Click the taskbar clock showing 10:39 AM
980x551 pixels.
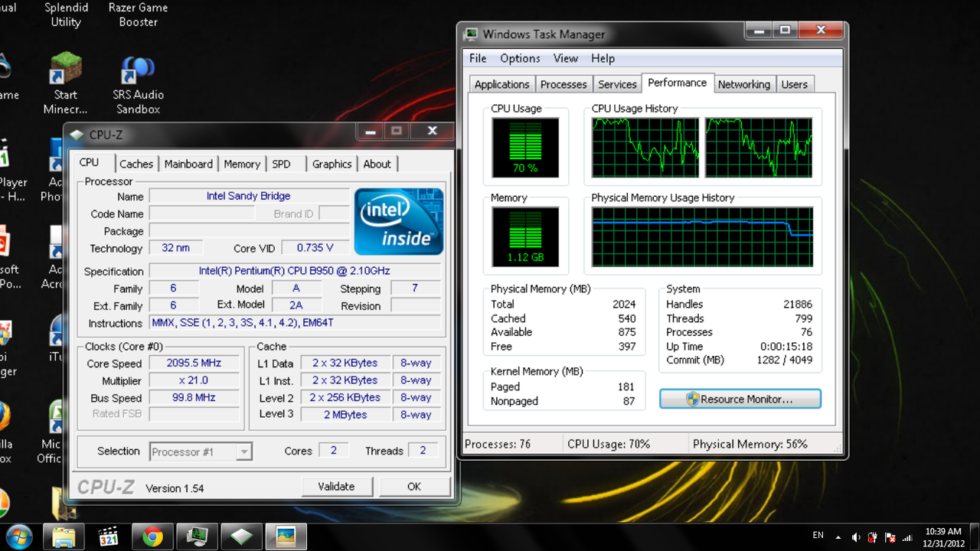943,537
